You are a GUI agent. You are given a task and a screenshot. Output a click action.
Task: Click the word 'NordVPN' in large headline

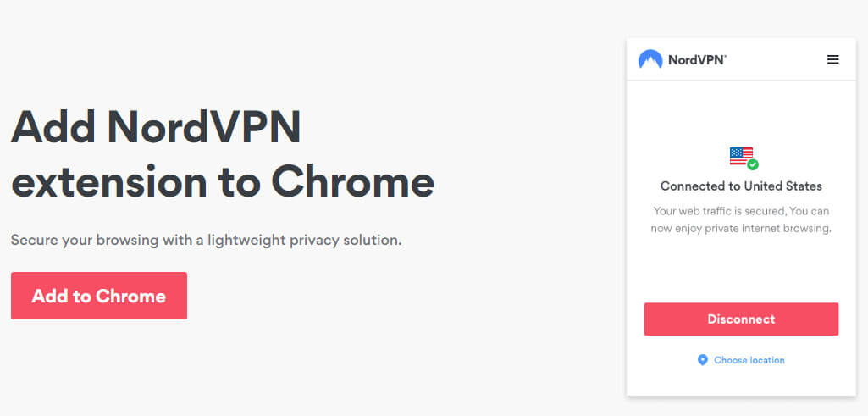pyautogui.click(x=204, y=127)
